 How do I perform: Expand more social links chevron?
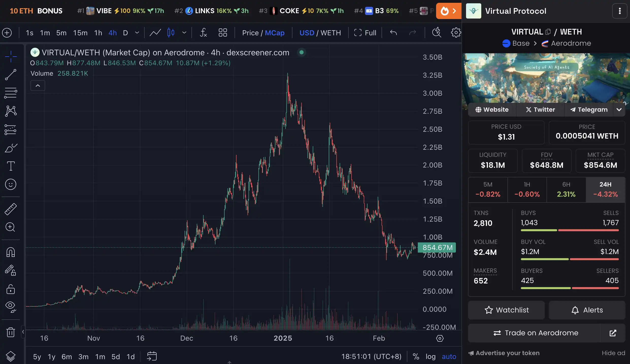pyautogui.click(x=619, y=109)
